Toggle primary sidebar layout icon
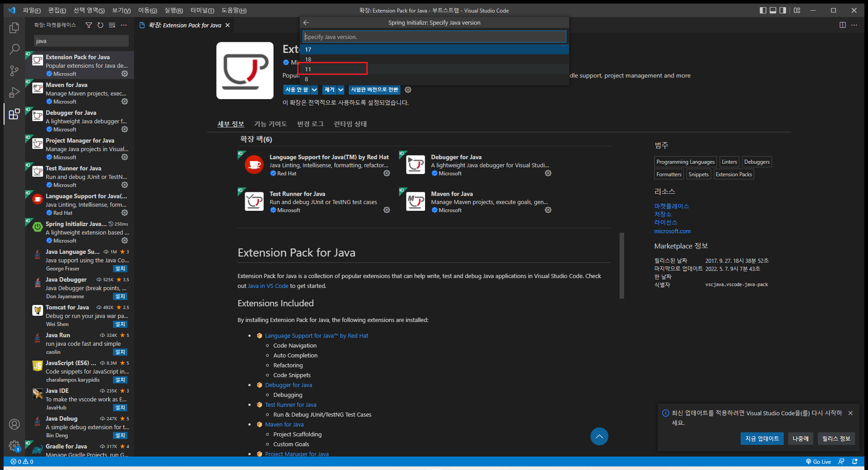 [x=763, y=10]
